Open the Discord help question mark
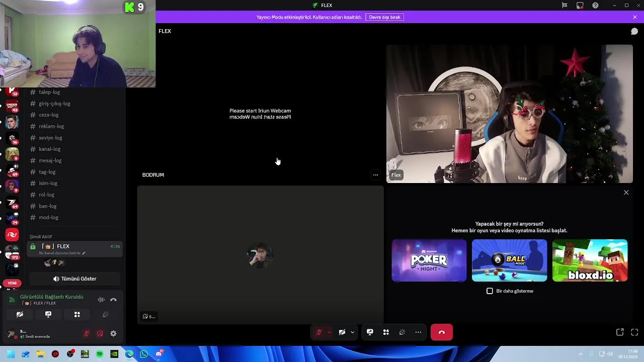The image size is (644, 362). click(595, 6)
